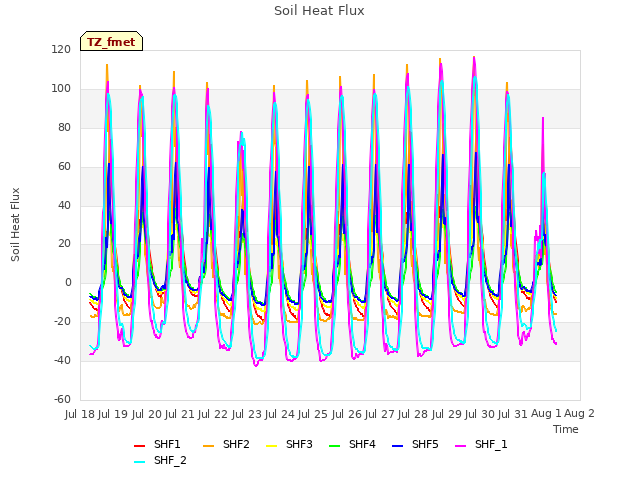Click the Jul 27 x-axis label
This screenshot has width=640, height=480.
pos(380,414)
